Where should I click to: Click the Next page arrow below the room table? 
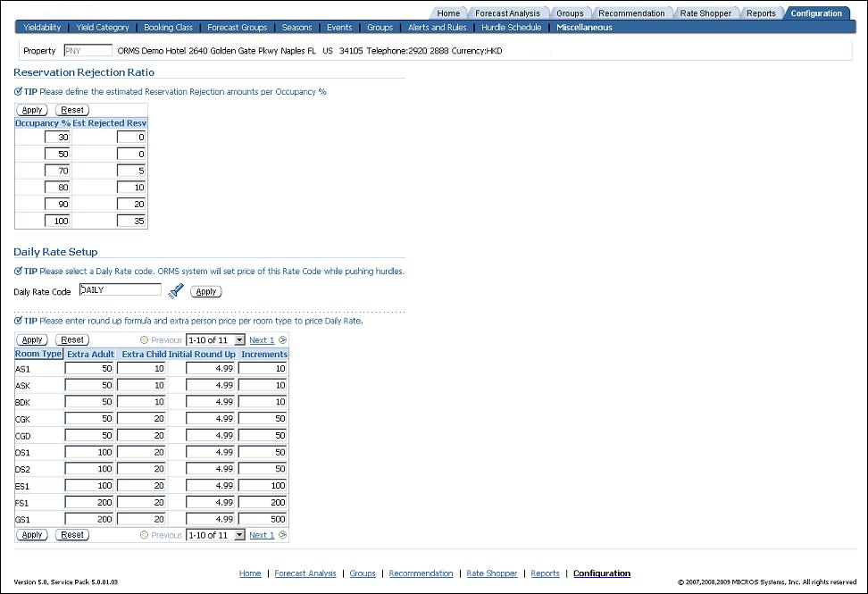(280, 535)
